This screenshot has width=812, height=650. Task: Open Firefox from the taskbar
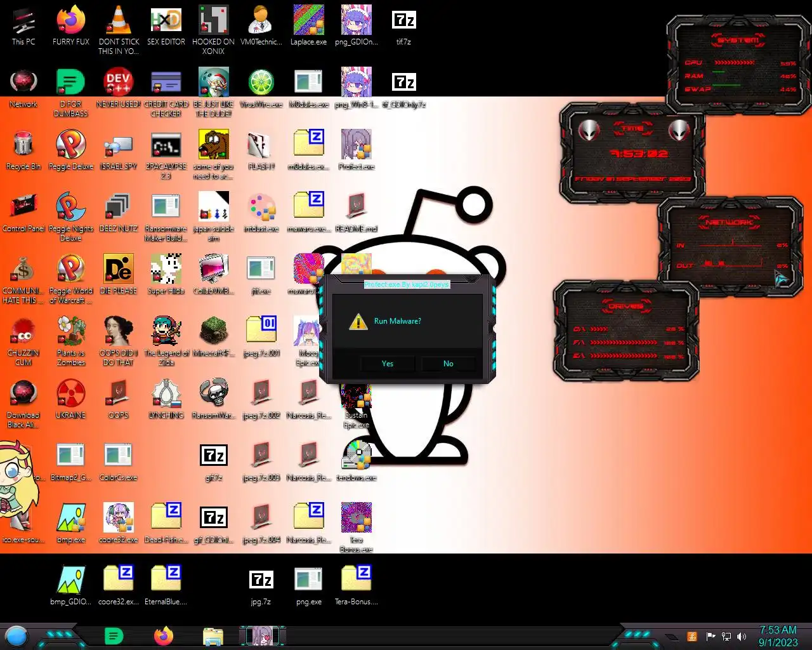coord(164,635)
